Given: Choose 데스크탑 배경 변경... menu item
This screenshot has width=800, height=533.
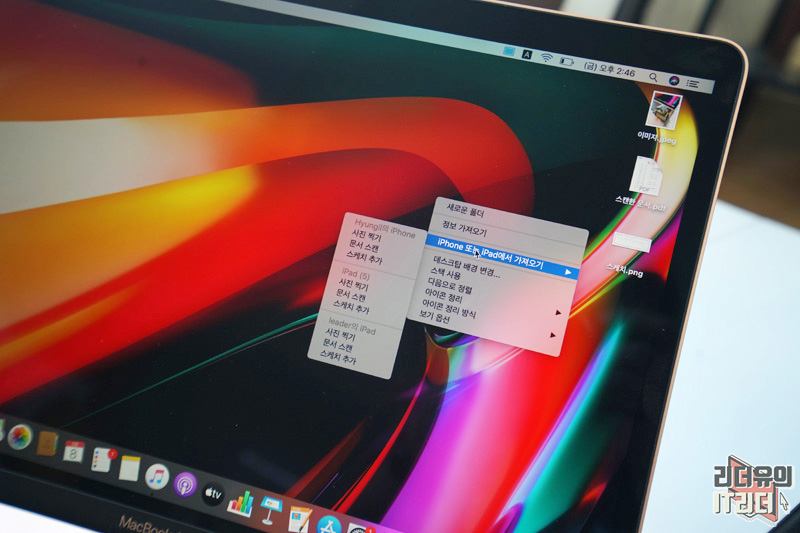Looking at the screenshot, I should tap(466, 267).
